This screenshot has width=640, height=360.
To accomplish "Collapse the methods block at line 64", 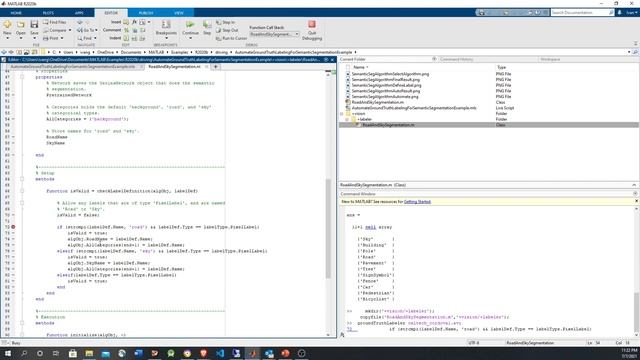I will pos(22,179).
